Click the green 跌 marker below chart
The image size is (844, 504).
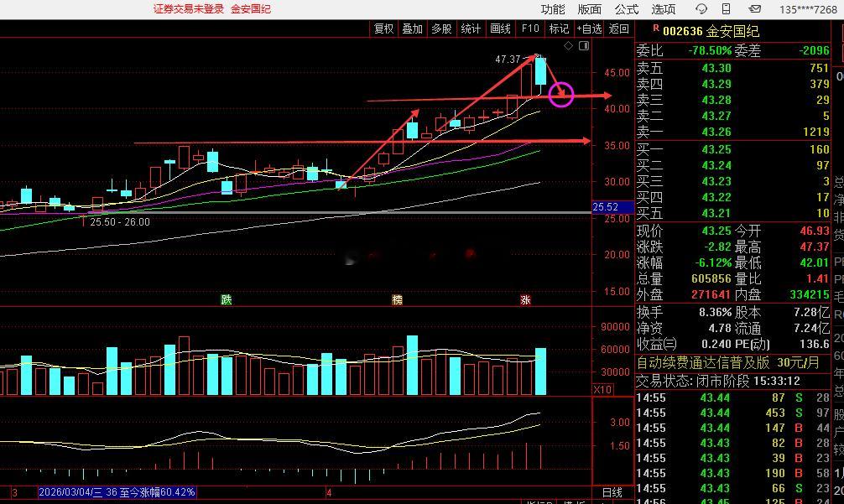point(226,299)
